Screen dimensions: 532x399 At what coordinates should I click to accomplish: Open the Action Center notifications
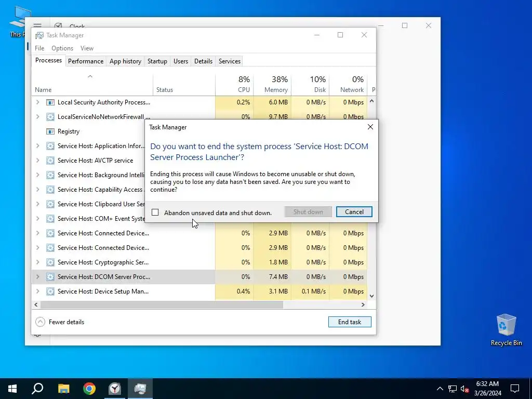coord(515,389)
